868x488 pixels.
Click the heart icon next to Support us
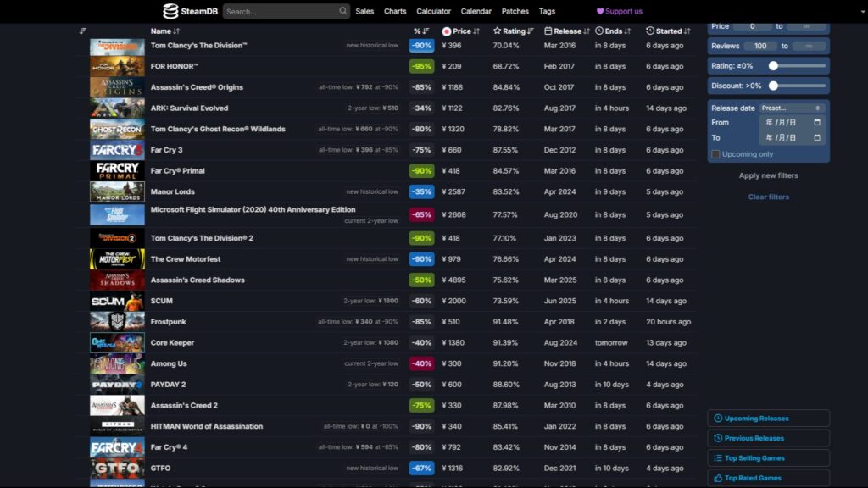click(x=601, y=11)
